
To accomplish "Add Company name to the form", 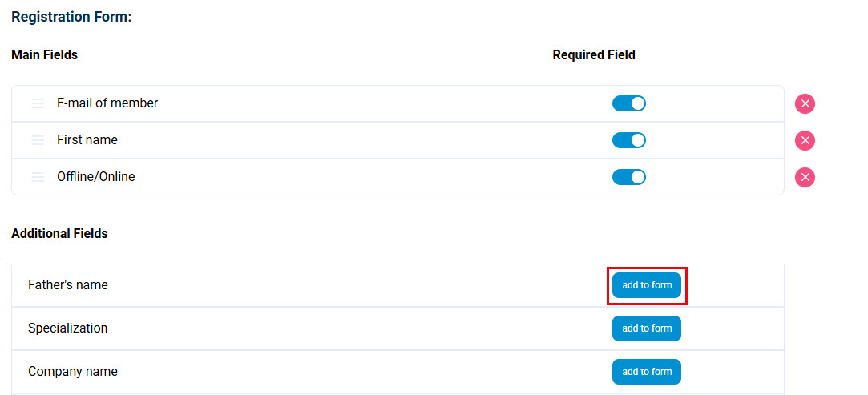I will coord(647,372).
